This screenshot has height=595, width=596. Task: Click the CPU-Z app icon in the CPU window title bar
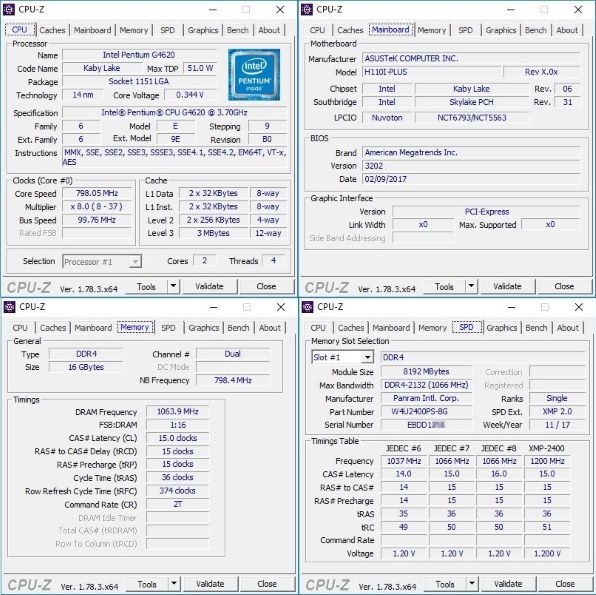(9, 9)
